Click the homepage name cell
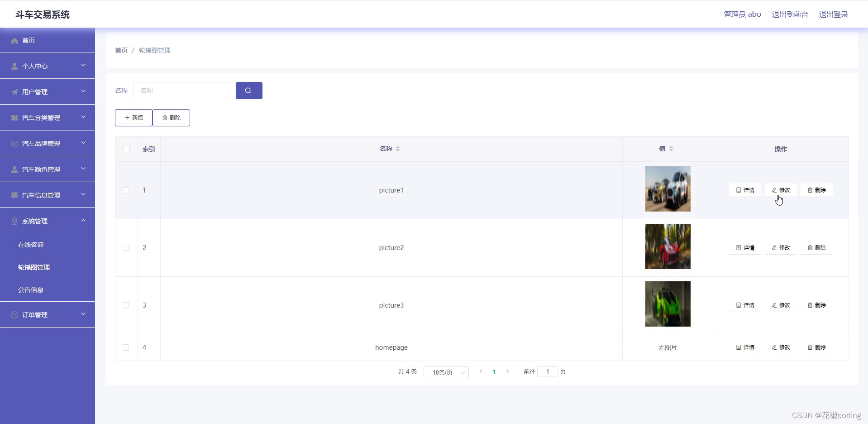The height and width of the screenshot is (424, 868). point(391,347)
